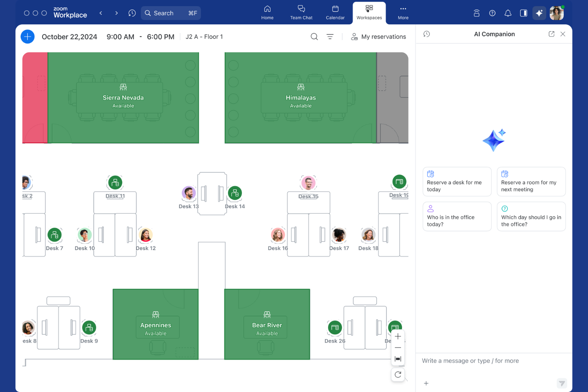The image size is (588, 392).
Task: Go to the Home tab
Action: 267,13
